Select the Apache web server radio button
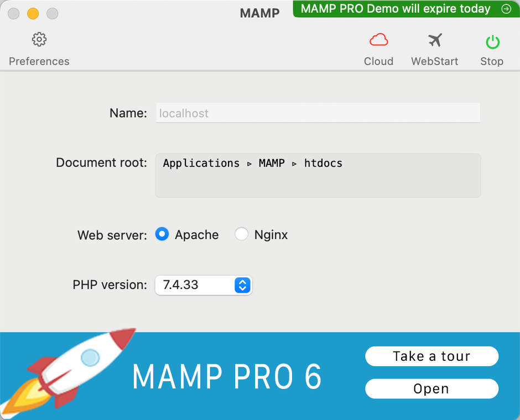The image size is (520, 420). point(162,235)
